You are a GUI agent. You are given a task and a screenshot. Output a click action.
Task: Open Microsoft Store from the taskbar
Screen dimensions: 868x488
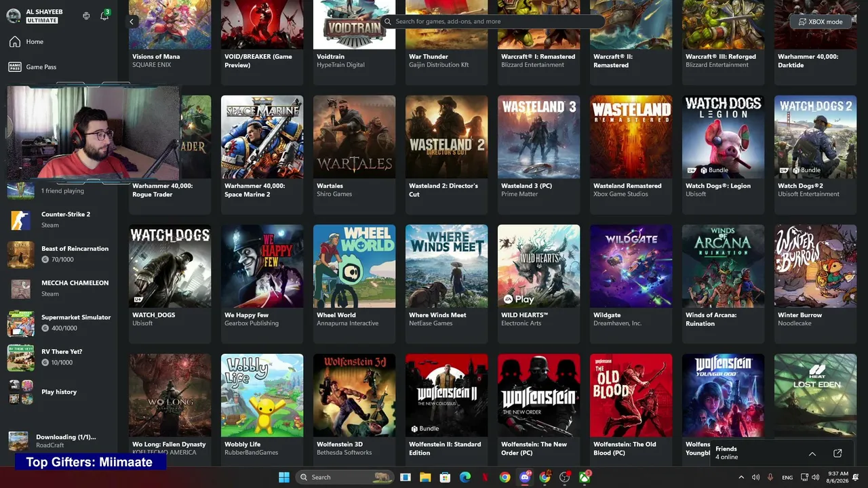click(445, 477)
